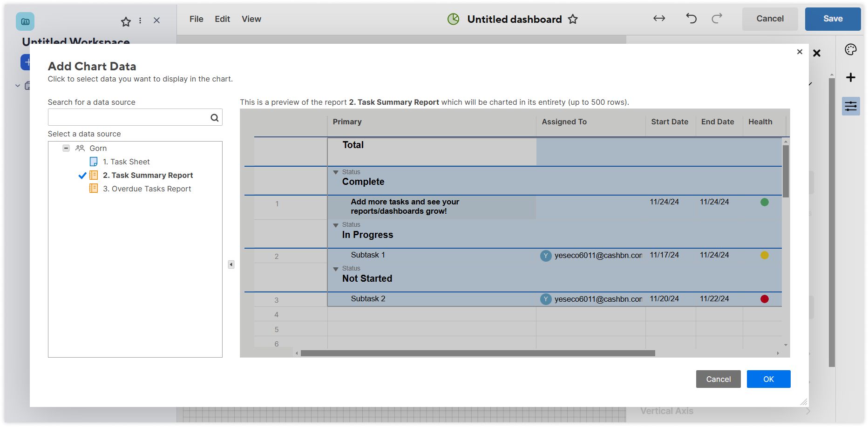Collapse the Gorn workspace tree node
This screenshot has height=427, width=868.
[x=66, y=148]
